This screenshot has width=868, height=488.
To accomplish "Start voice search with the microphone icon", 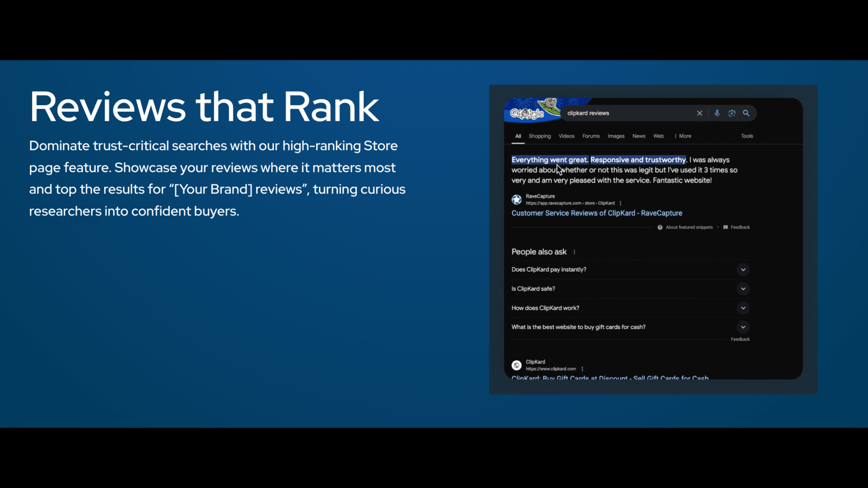I will point(717,113).
